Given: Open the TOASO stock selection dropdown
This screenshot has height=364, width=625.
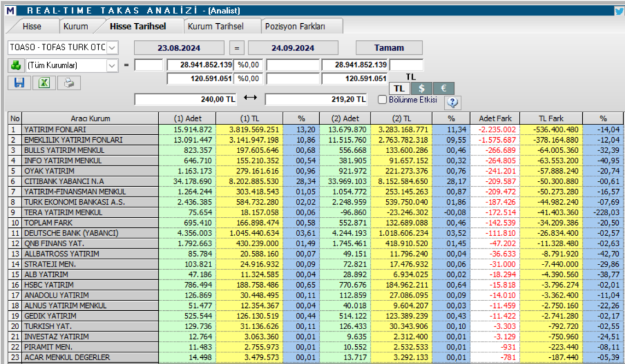Looking at the screenshot, I should [112, 48].
